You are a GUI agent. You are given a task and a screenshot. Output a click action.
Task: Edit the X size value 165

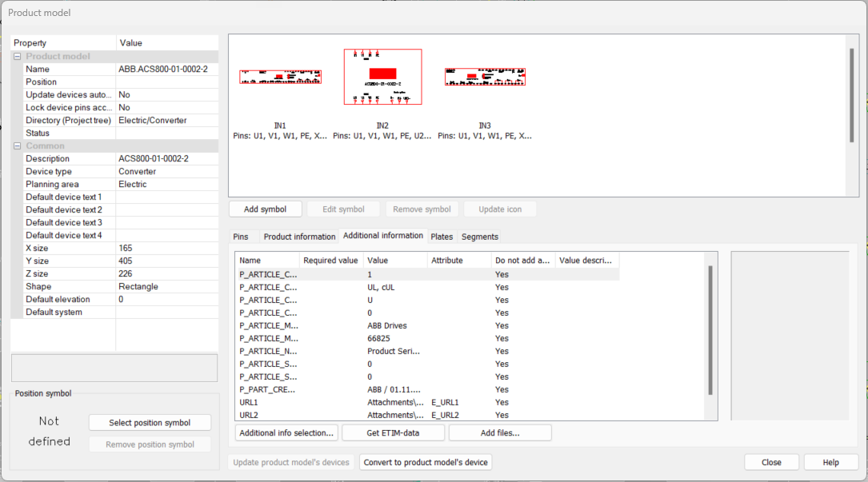[166, 248]
